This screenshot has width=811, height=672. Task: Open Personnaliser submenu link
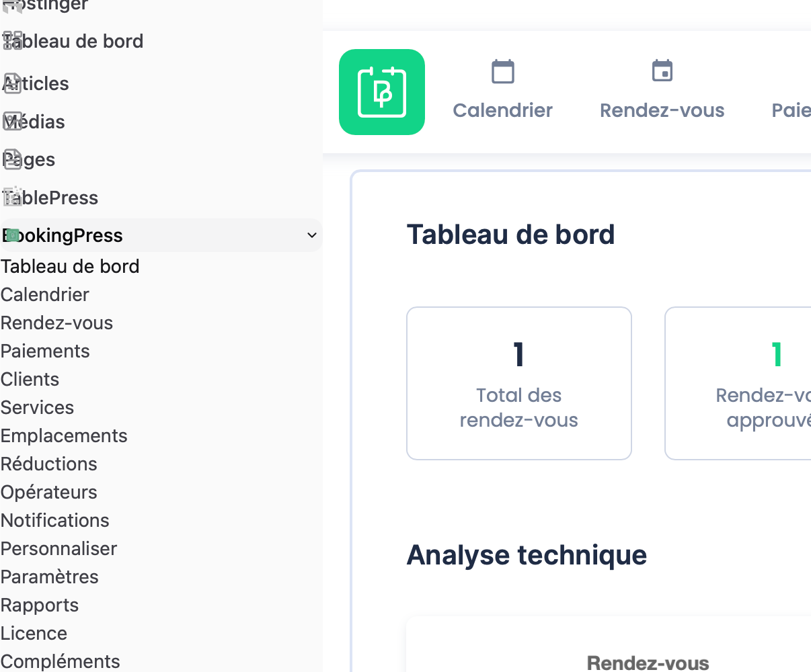pyautogui.click(x=59, y=548)
